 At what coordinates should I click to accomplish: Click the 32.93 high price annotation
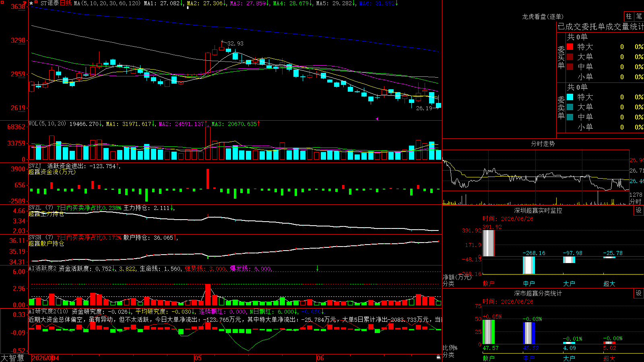pos(235,43)
